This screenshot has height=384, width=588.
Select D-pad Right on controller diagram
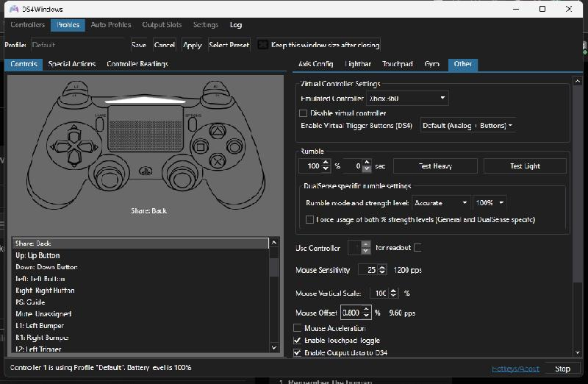coord(88,146)
